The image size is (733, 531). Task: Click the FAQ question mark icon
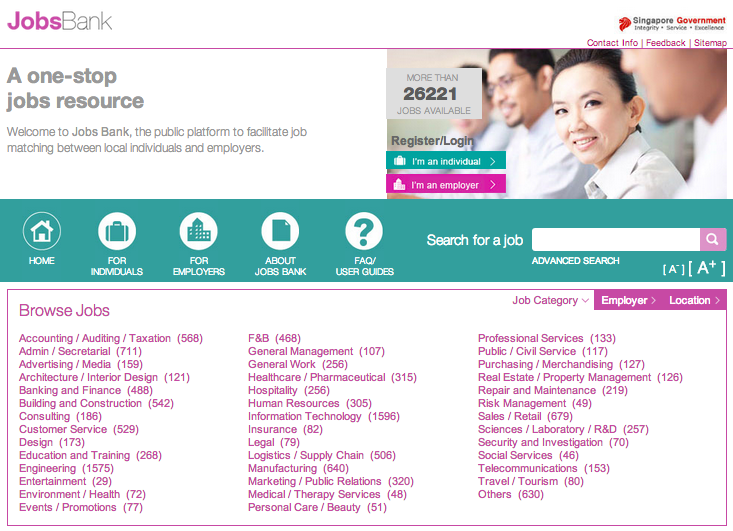tap(364, 233)
